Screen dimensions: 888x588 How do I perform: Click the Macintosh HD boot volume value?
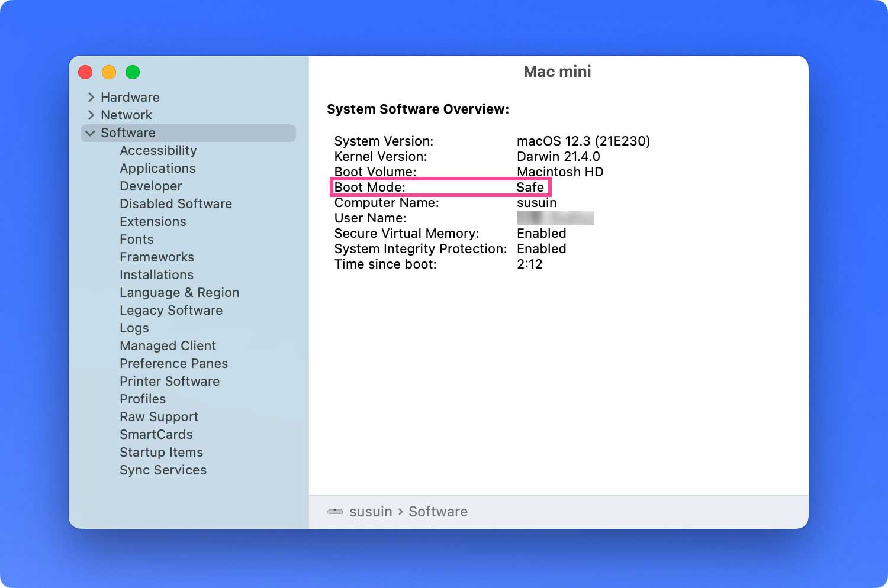[560, 172]
